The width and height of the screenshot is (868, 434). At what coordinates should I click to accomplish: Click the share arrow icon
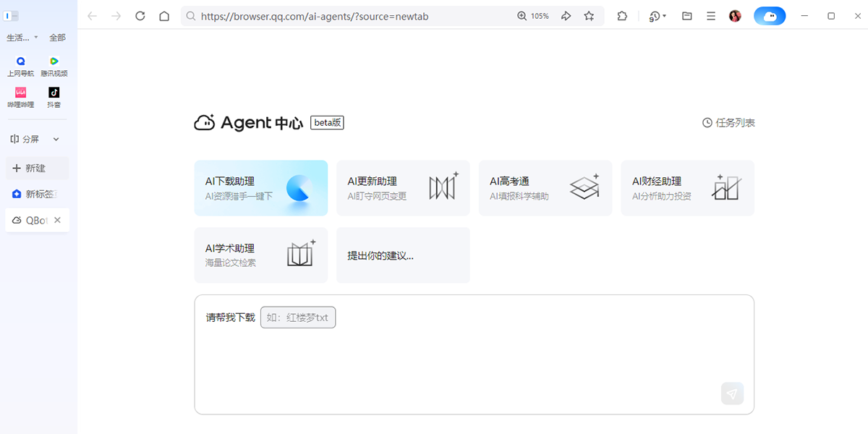566,16
